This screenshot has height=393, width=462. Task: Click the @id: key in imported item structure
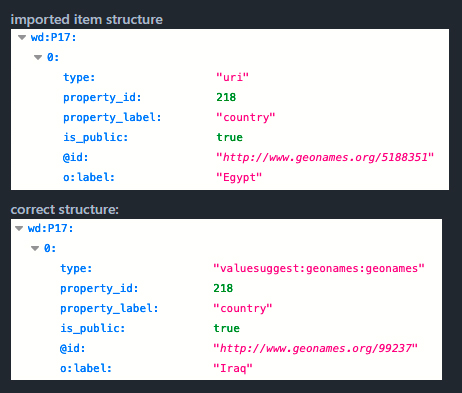[x=76, y=157]
